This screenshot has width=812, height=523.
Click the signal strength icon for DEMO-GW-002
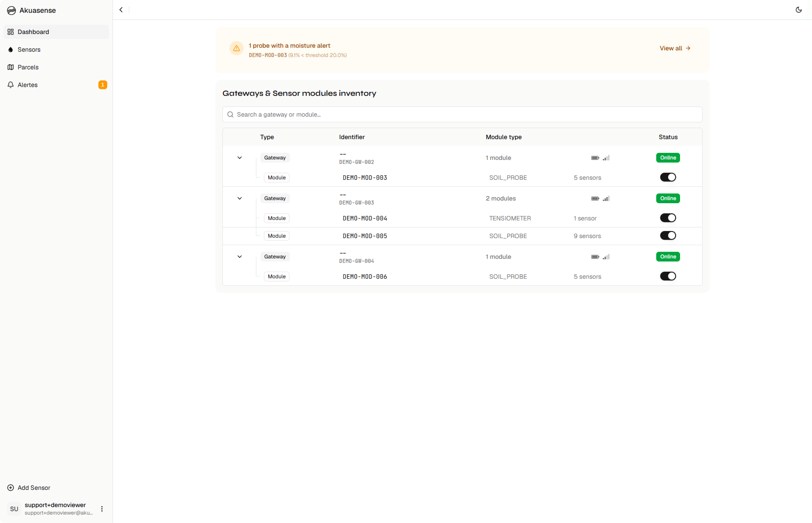pos(606,158)
